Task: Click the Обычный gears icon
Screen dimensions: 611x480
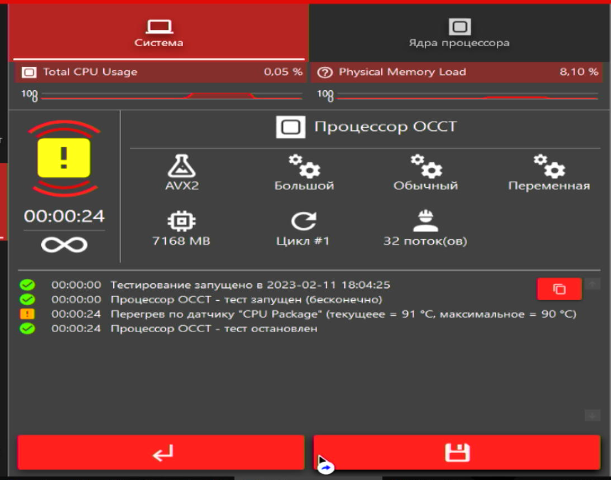Action: 426,166
